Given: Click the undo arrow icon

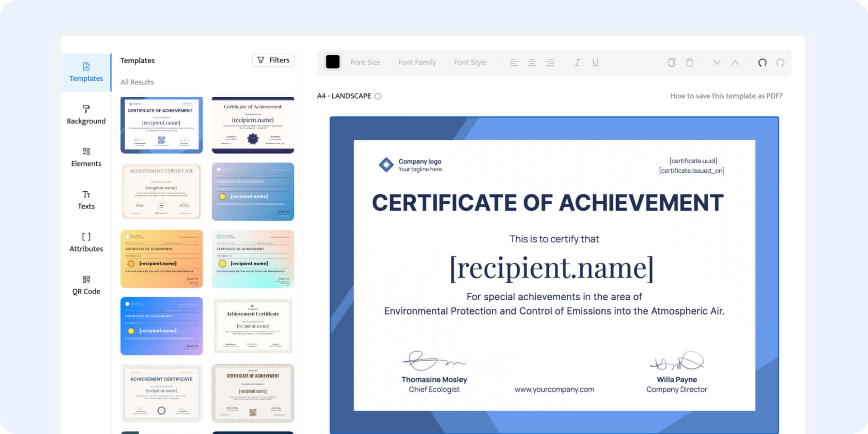Looking at the screenshot, I should click(x=762, y=62).
